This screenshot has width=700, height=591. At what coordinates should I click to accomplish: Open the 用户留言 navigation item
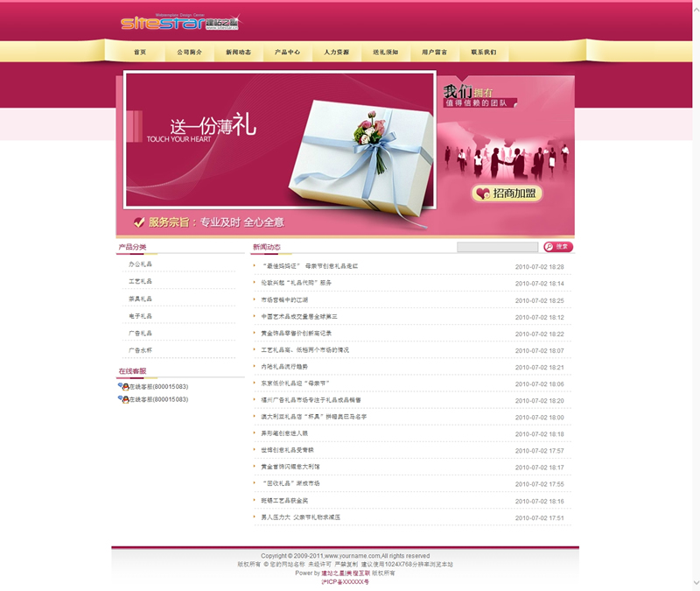434,53
